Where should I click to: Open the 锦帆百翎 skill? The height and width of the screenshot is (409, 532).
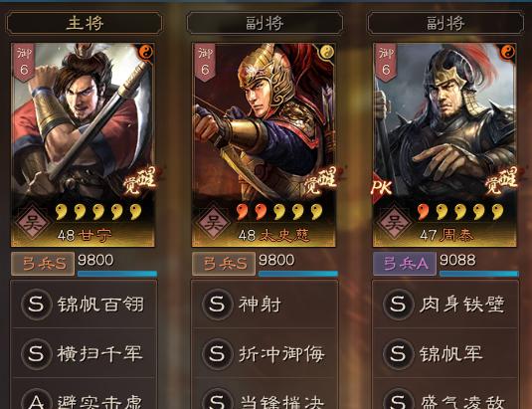tap(84, 305)
